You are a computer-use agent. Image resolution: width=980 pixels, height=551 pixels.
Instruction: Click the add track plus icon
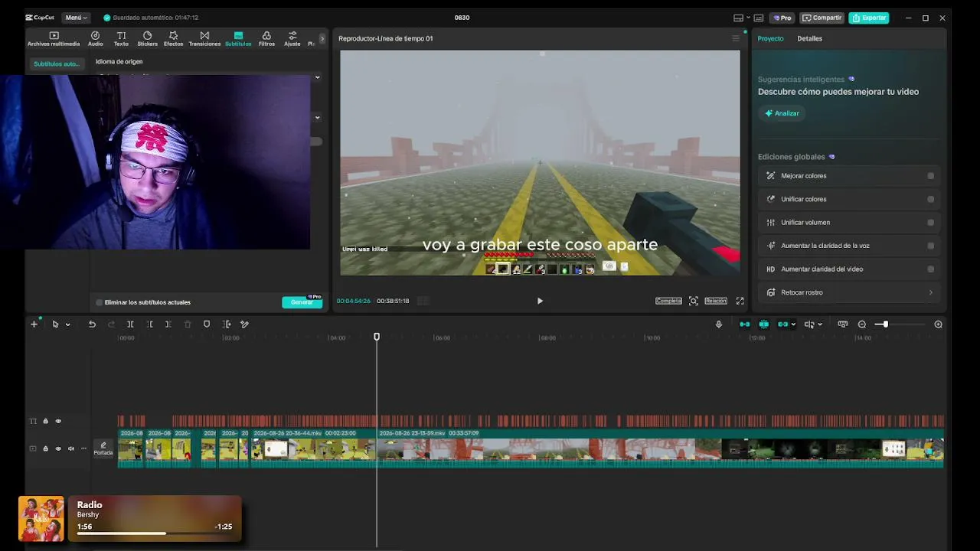click(x=34, y=324)
